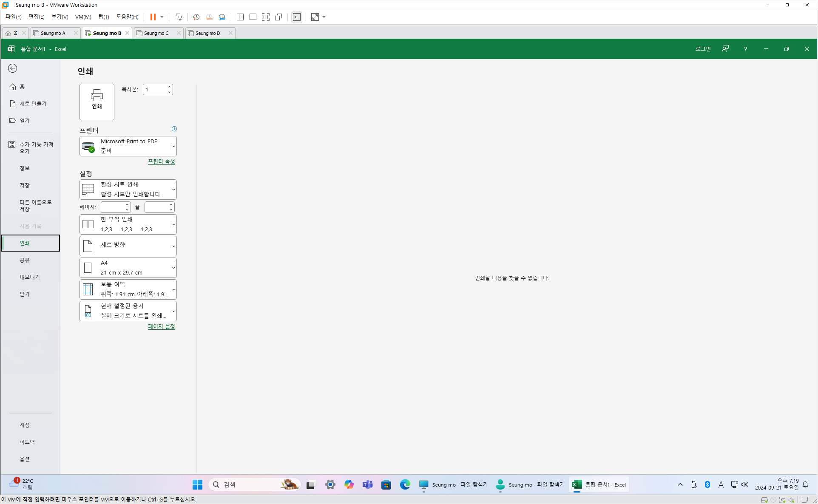Open 새로 만들기 in the Excel sidebar
Screen dimensions: 818x504
point(33,104)
